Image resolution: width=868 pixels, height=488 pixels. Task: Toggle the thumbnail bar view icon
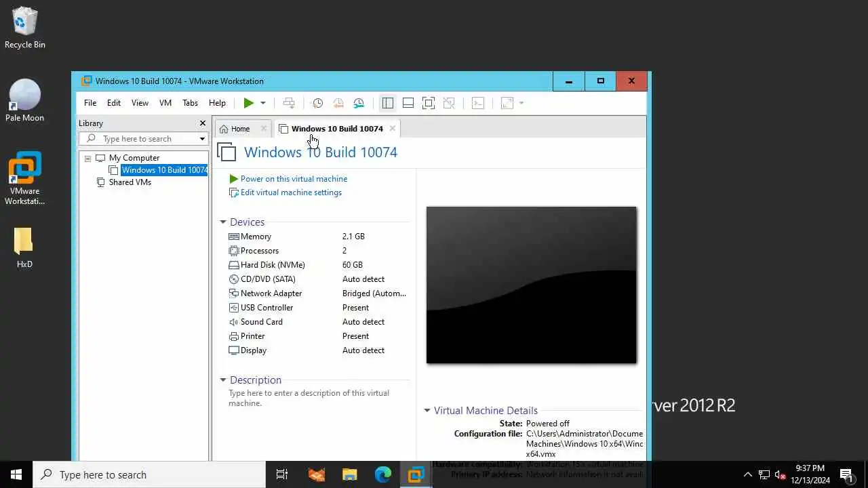tap(408, 103)
